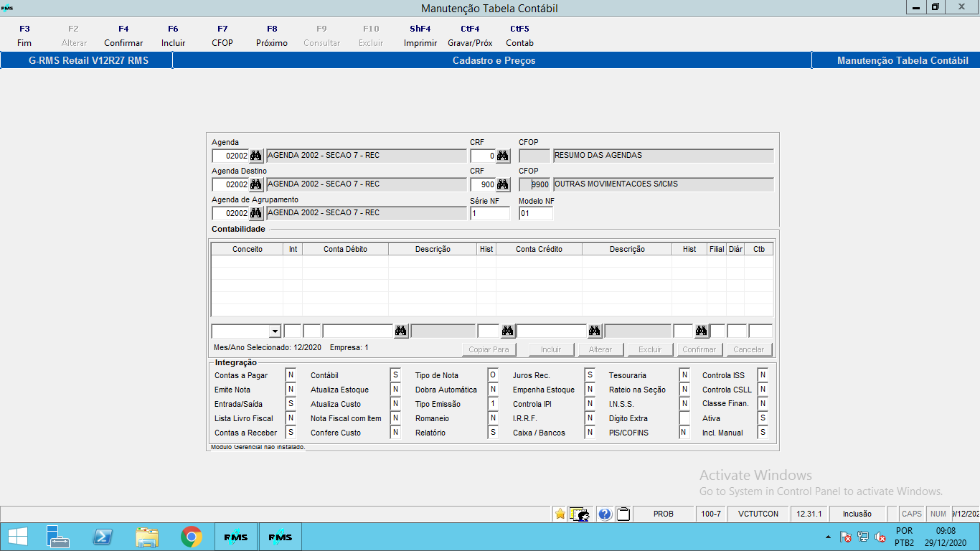
Task: Open lookup beside the CRF 900 field
Action: coord(503,184)
